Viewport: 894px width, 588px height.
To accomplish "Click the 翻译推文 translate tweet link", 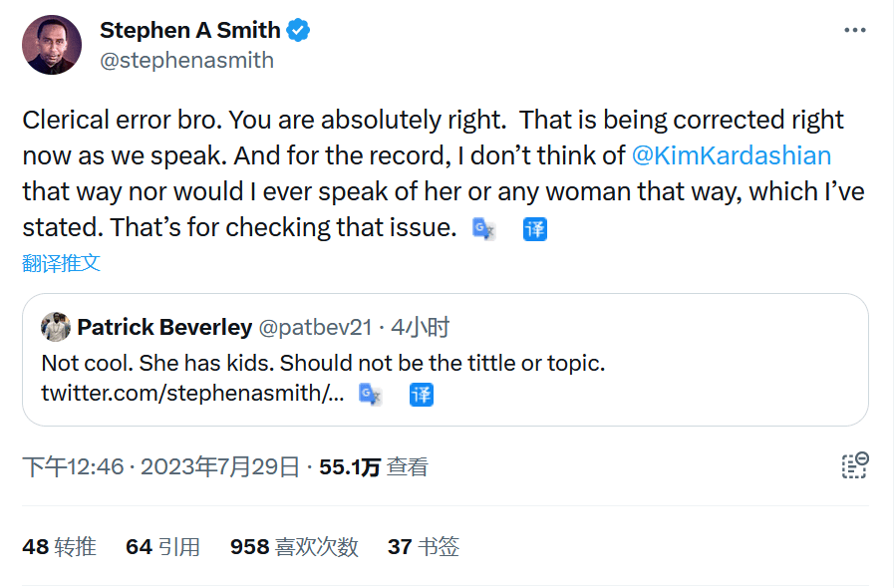I will tap(62, 263).
